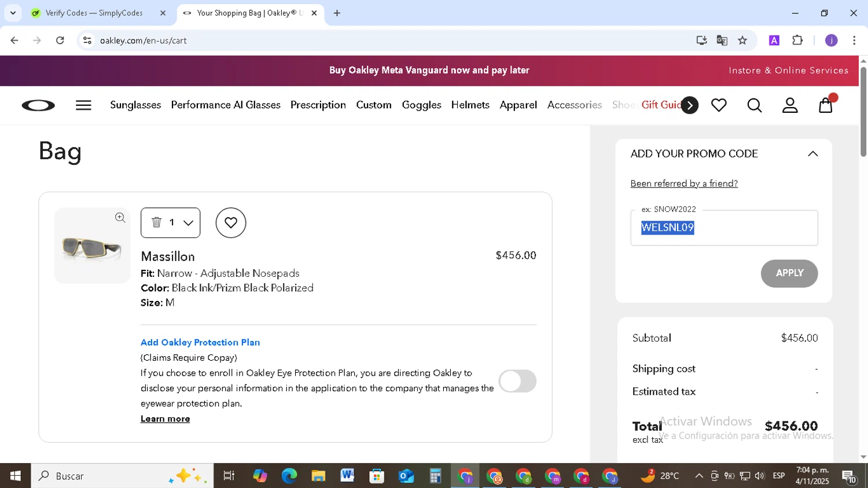Zoom the Massillon product image
This screenshot has height=488, width=868.
point(120,218)
